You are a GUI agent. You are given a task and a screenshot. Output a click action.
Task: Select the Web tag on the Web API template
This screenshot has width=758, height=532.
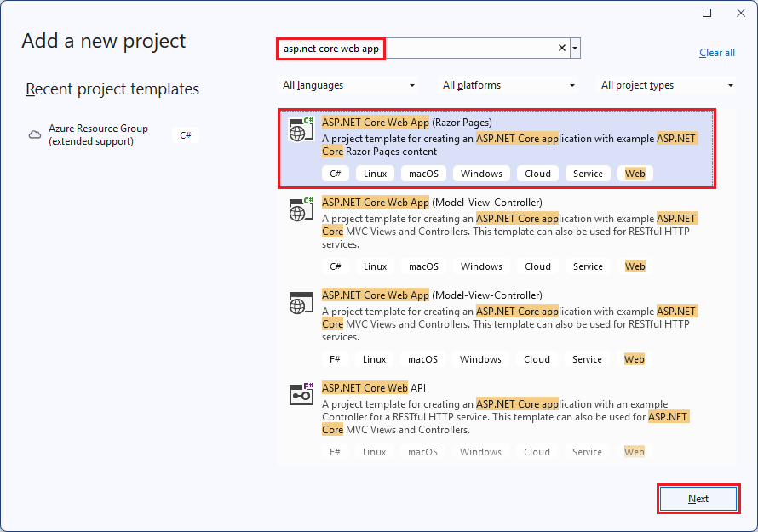click(x=634, y=451)
